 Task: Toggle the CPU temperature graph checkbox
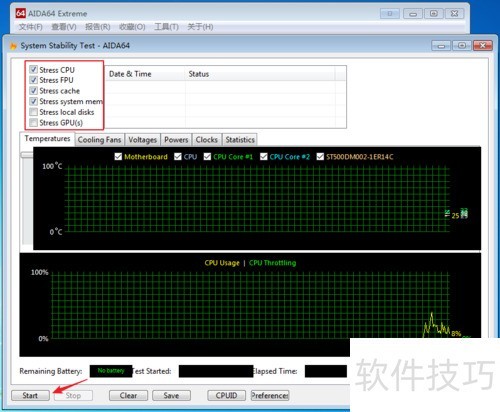click(x=178, y=157)
